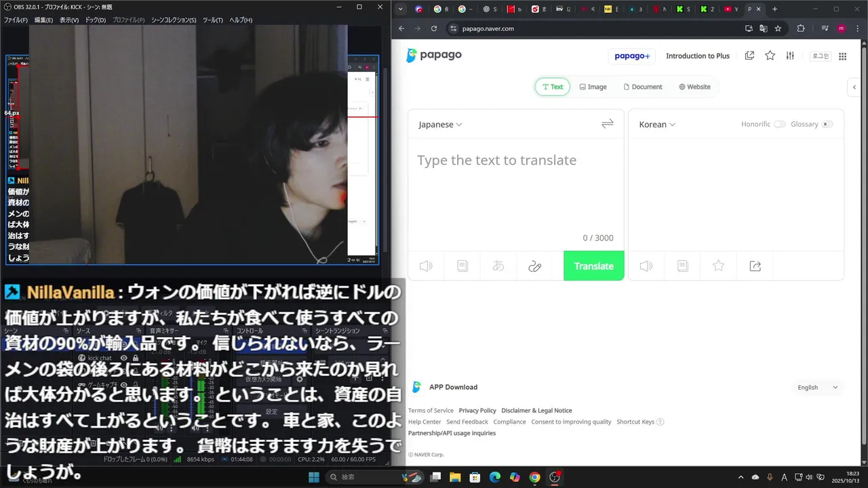Open the Naver apps grid icon
This screenshot has width=868, height=488.
[x=843, y=56]
